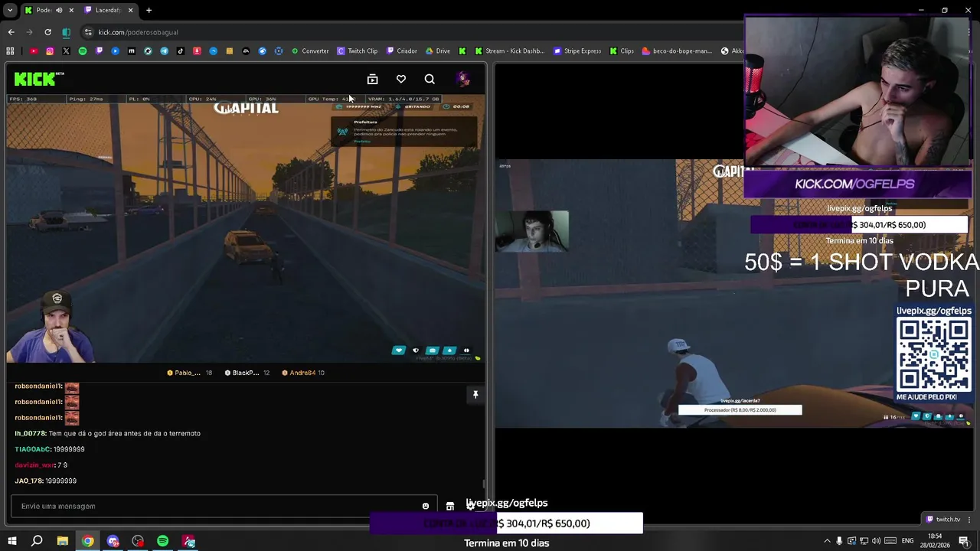980x551 pixels.
Task: Click the Twitch stream video on right
Action: [733, 293]
